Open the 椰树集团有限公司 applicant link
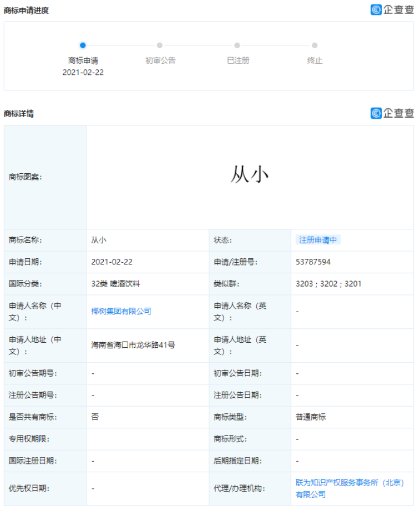 click(121, 311)
